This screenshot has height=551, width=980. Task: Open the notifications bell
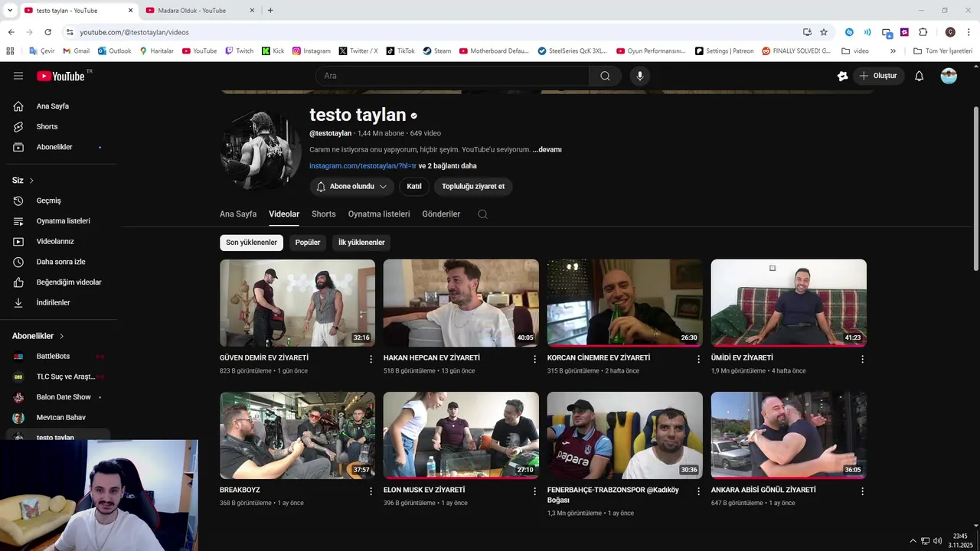(x=919, y=76)
